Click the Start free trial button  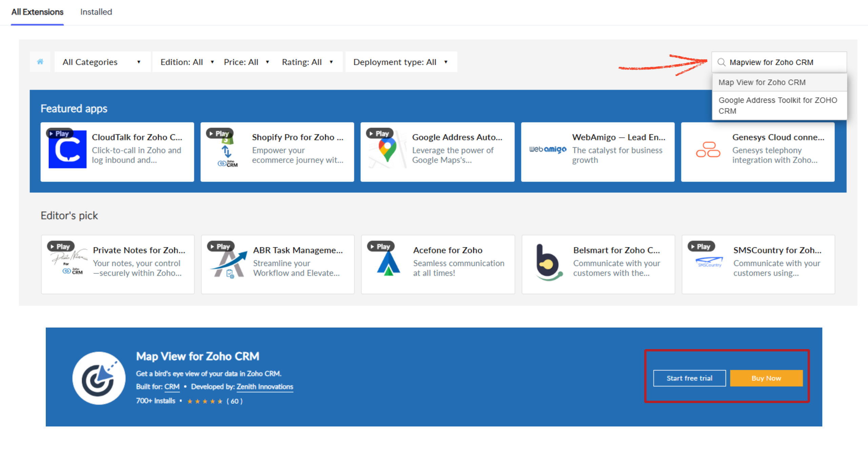689,378
